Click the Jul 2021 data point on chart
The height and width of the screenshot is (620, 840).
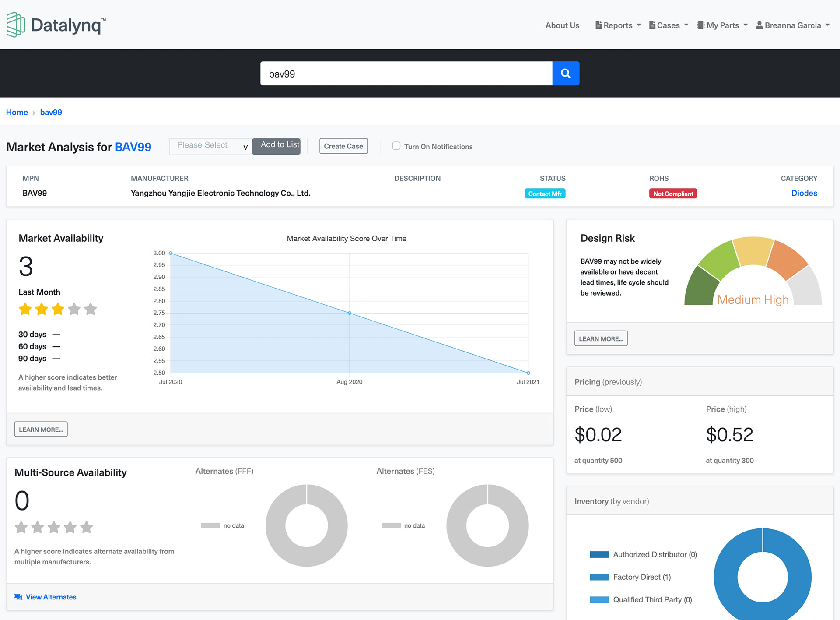tap(528, 373)
